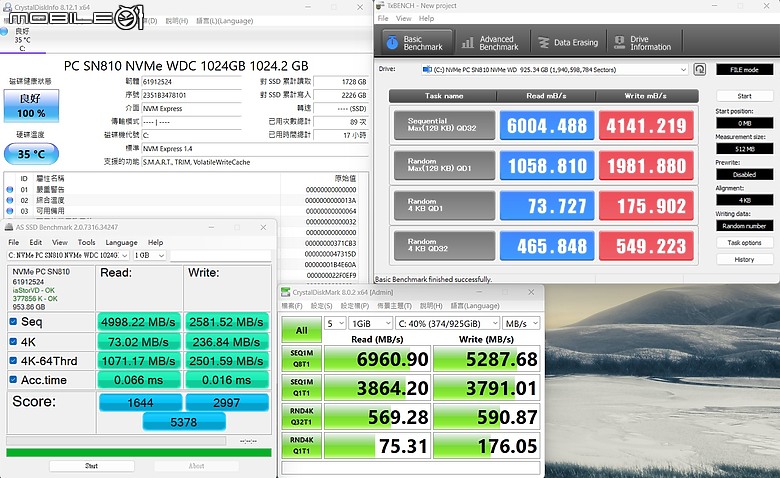The width and height of the screenshot is (780, 478).
Task: Click Random 4 KB QD32 task button
Action: (x=444, y=245)
